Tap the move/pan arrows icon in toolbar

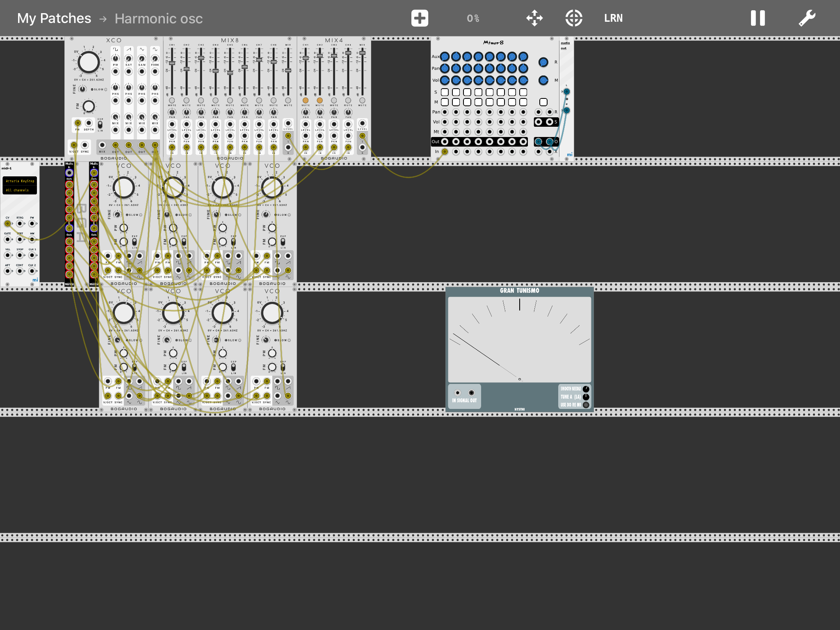coord(534,18)
